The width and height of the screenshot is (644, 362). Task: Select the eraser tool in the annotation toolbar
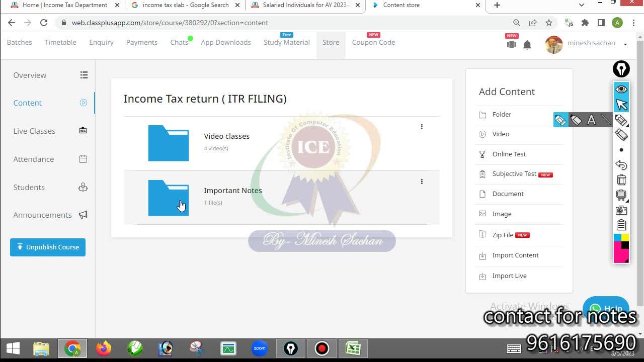(621, 135)
